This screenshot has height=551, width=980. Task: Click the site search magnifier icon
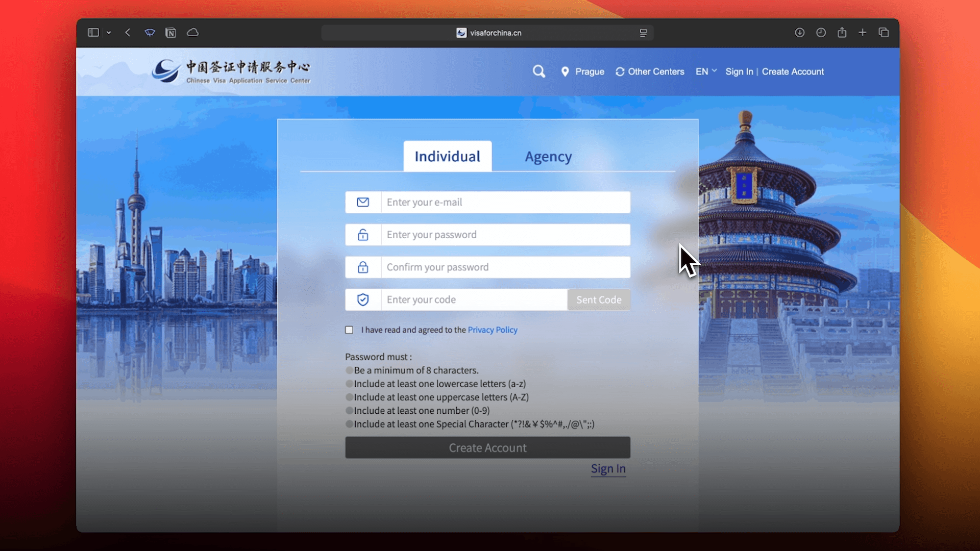[x=538, y=71]
